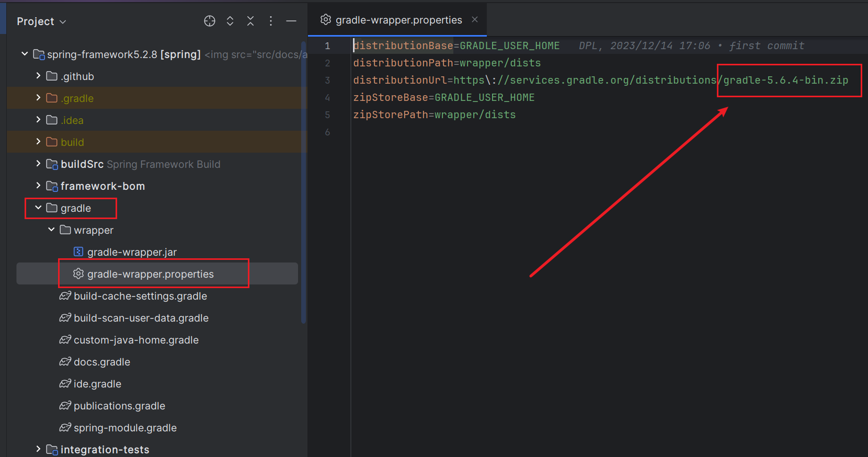The width and height of the screenshot is (868, 457).
Task: Click the build-scan-user-data.gradle elephant icon
Action: tap(65, 317)
